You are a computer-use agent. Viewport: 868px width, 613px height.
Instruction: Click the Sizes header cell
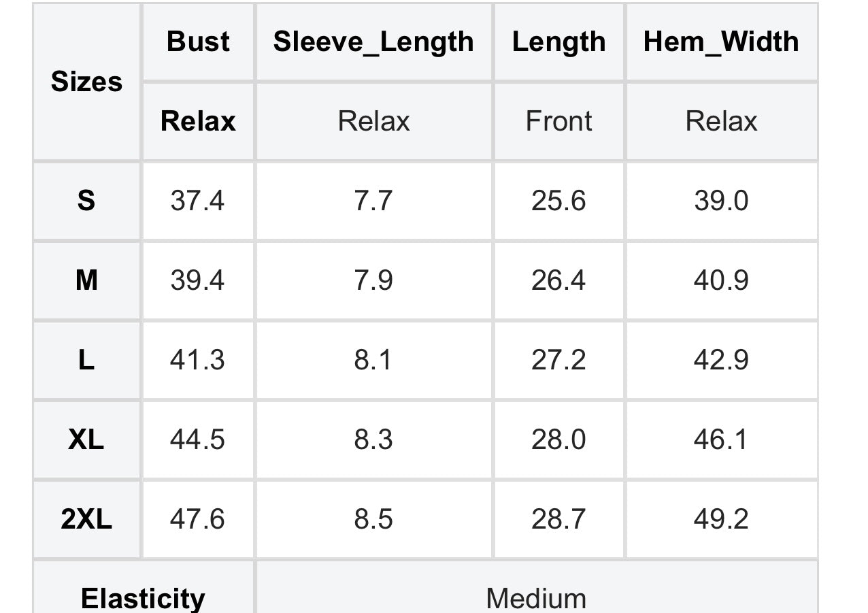click(x=86, y=82)
